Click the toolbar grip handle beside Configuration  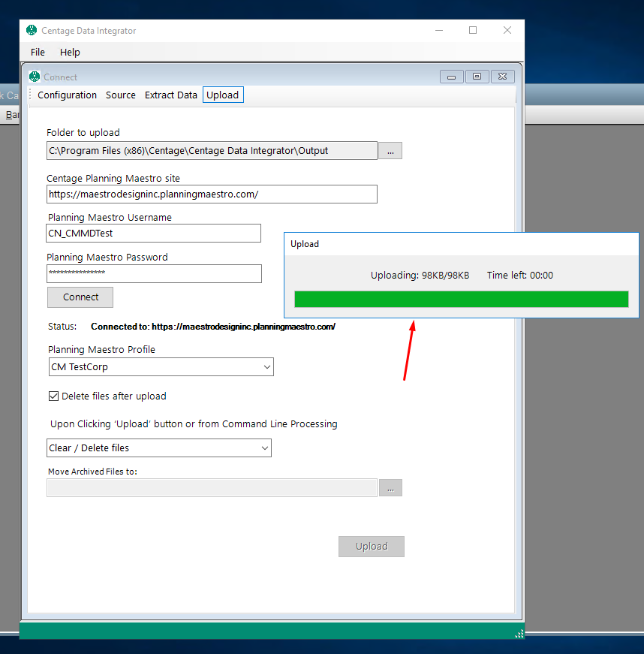pos(31,95)
